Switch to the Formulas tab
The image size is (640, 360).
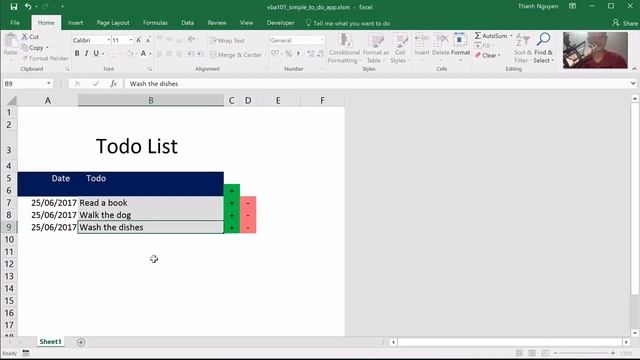click(x=155, y=23)
